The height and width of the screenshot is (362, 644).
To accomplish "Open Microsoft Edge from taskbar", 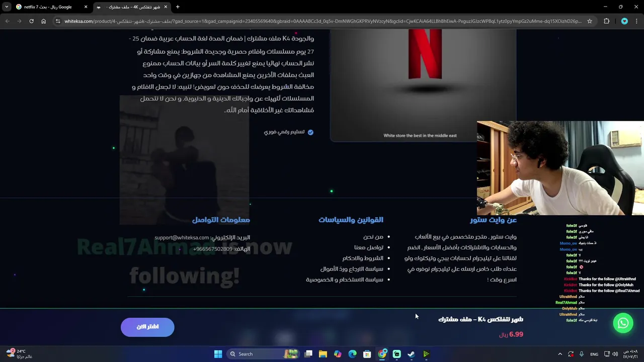I will click(353, 354).
